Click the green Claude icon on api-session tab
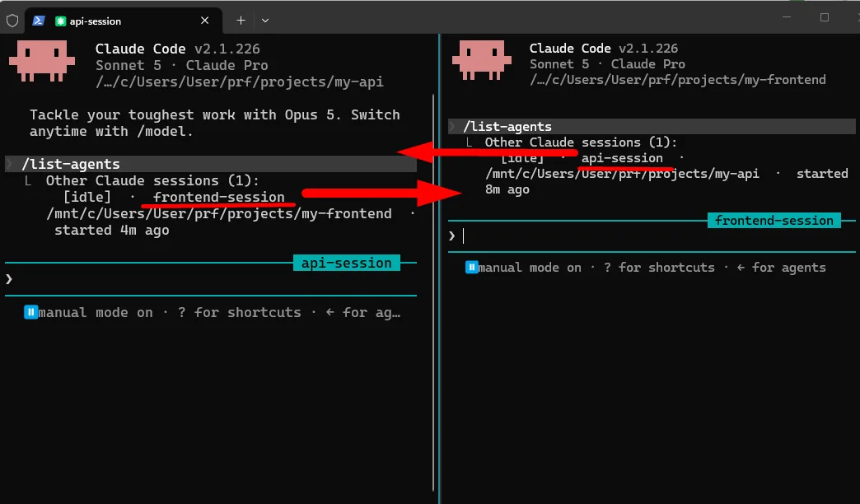 [x=60, y=21]
